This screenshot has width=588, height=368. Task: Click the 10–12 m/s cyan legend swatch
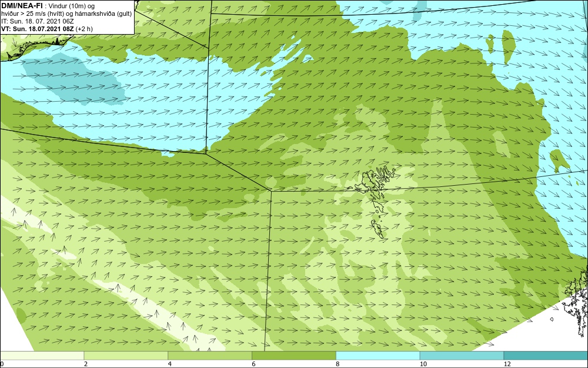462,356
